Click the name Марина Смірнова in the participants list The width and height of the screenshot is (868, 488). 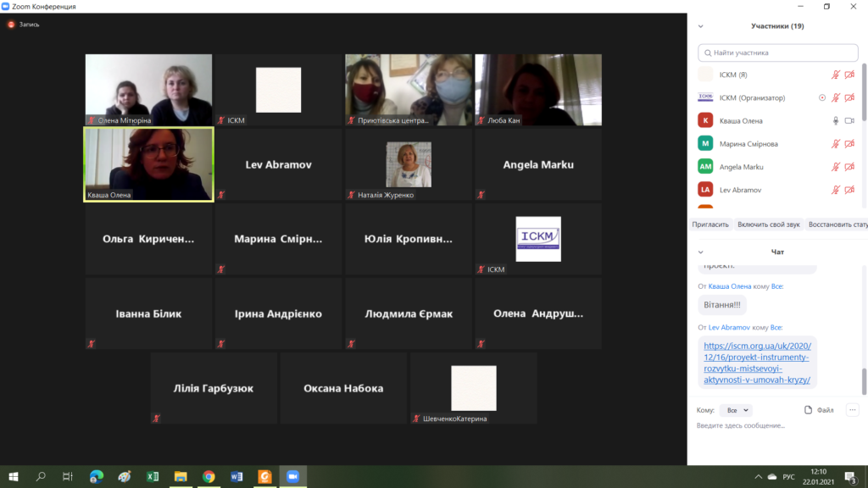click(x=748, y=144)
